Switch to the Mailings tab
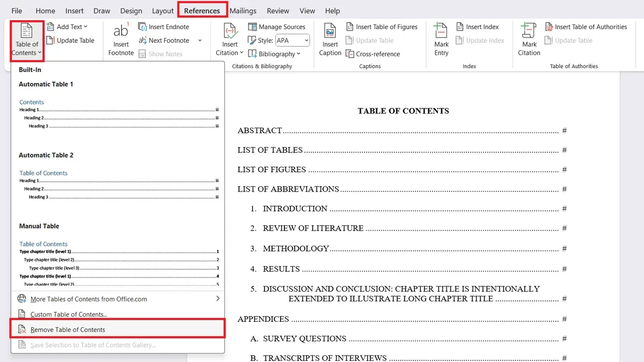This screenshot has width=644, height=362. [x=243, y=11]
